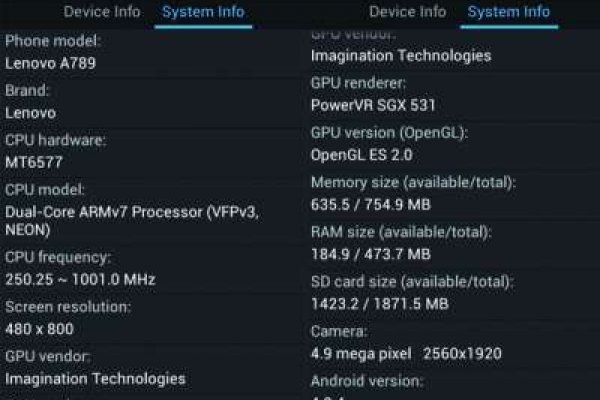Tap the Lenovo A789 phone model value
This screenshot has height=400, width=600.
[x=51, y=64]
